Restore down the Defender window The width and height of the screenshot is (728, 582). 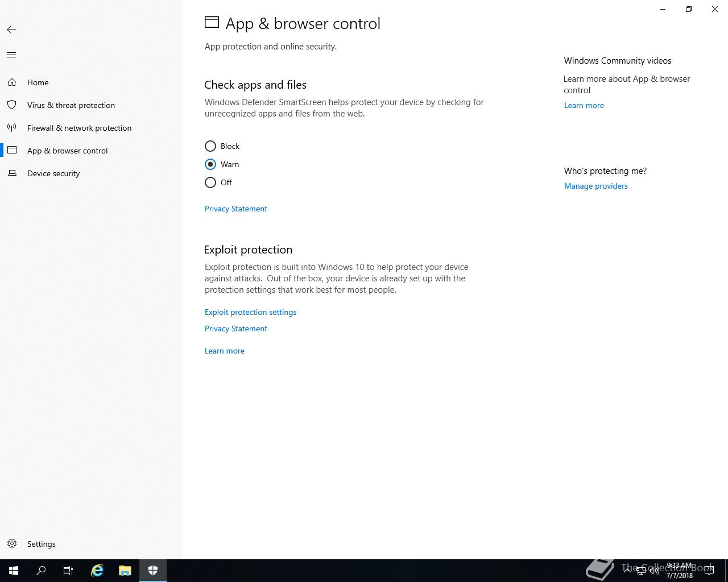pyautogui.click(x=689, y=9)
